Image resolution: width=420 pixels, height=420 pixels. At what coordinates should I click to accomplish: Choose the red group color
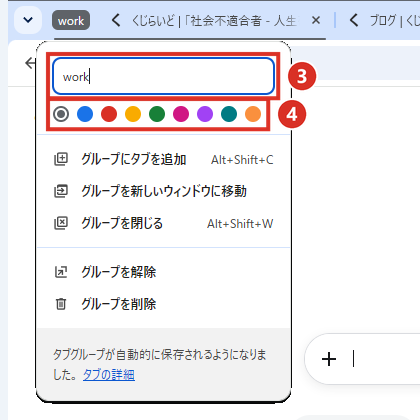tap(109, 114)
